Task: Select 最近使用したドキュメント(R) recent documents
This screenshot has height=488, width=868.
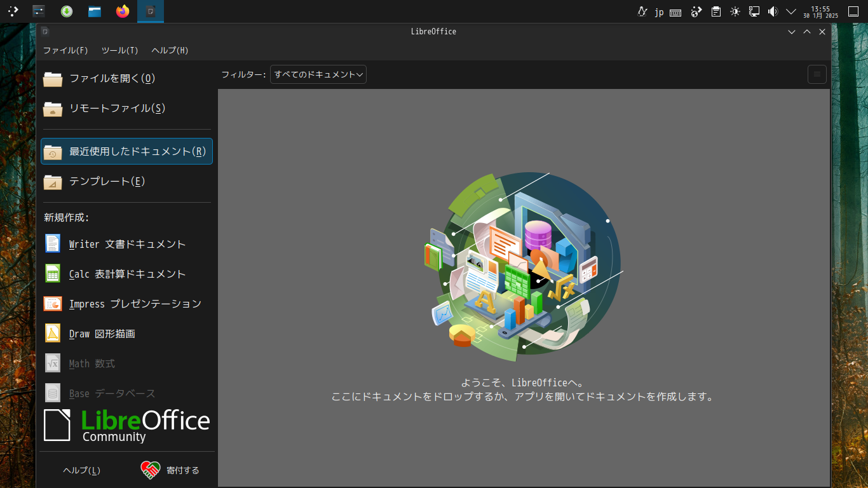Action: [x=126, y=151]
